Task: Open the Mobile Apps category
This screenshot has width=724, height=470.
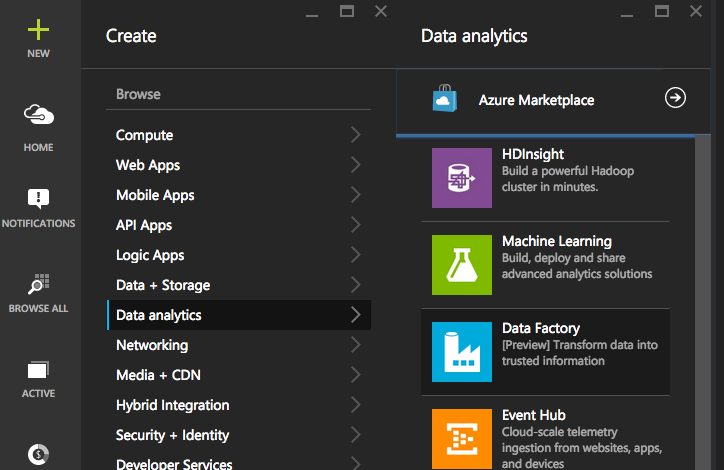Action: (239, 195)
